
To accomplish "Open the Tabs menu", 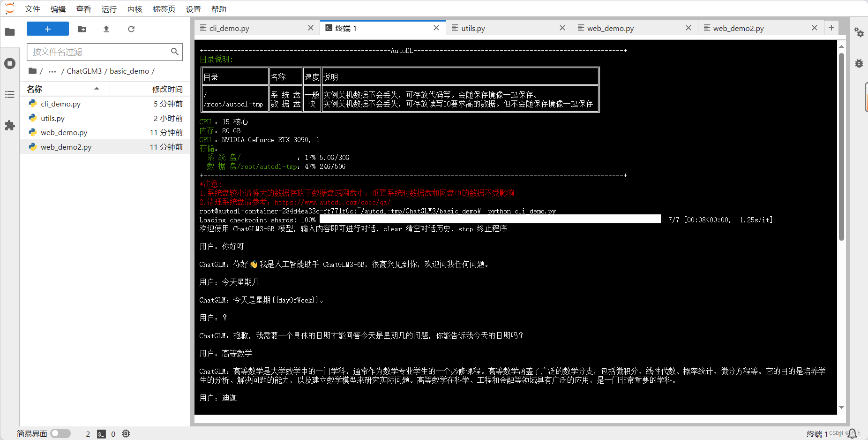I will pyautogui.click(x=164, y=9).
